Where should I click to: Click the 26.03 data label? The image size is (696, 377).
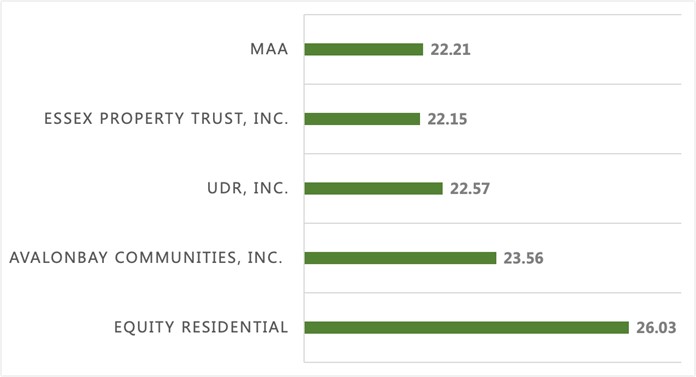656,328
